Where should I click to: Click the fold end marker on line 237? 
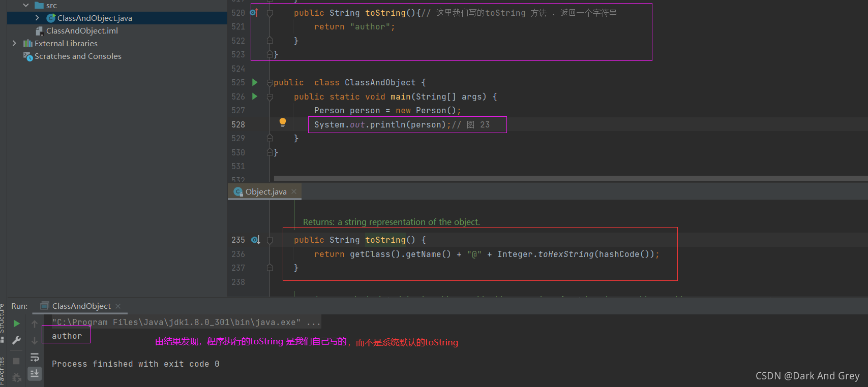pyautogui.click(x=270, y=268)
